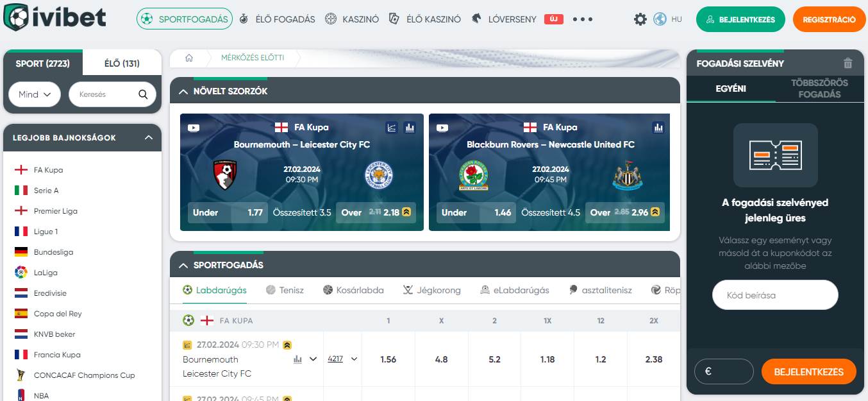The image size is (868, 401).
Task: Click the three dots more menu
Action: point(582,19)
